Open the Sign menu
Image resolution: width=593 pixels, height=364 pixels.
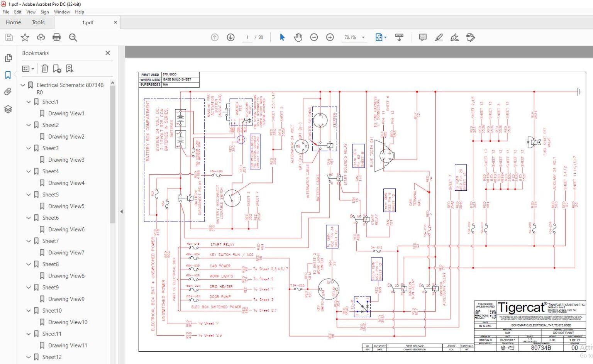click(45, 12)
